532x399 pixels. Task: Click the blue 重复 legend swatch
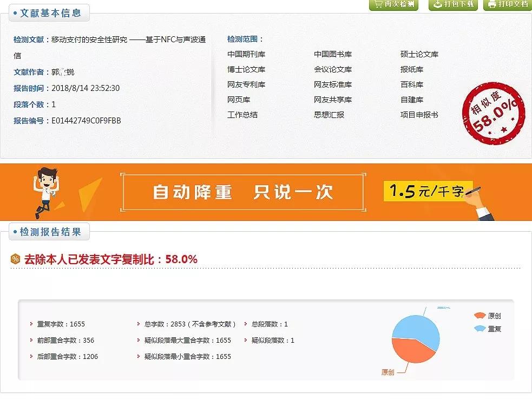480,329
